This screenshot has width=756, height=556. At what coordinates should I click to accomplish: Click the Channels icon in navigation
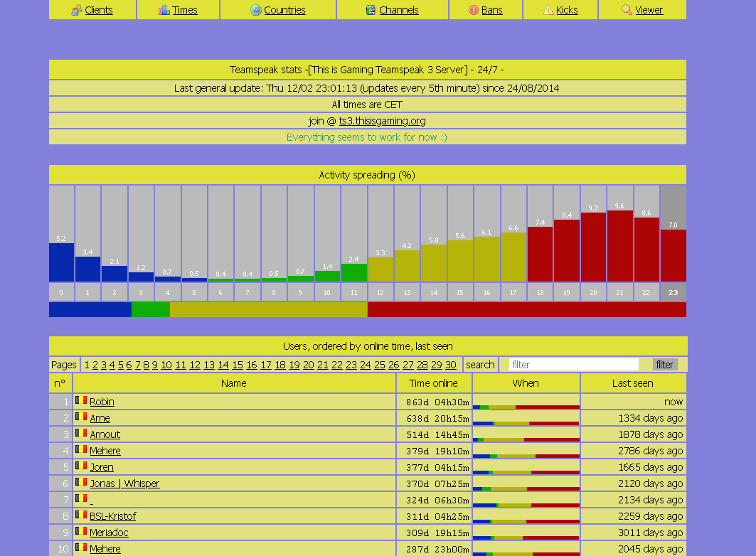click(x=371, y=10)
